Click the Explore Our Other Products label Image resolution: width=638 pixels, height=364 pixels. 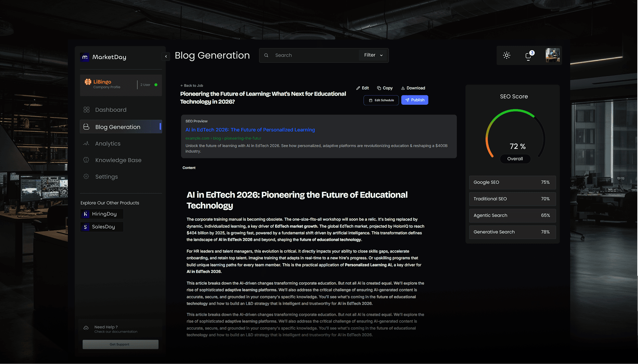pyautogui.click(x=110, y=203)
